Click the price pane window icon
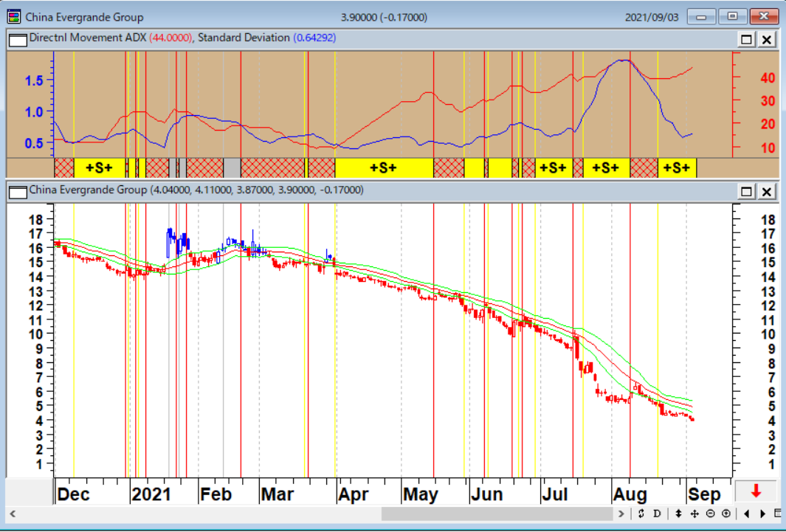The width and height of the screenshot is (786, 532). click(18, 191)
